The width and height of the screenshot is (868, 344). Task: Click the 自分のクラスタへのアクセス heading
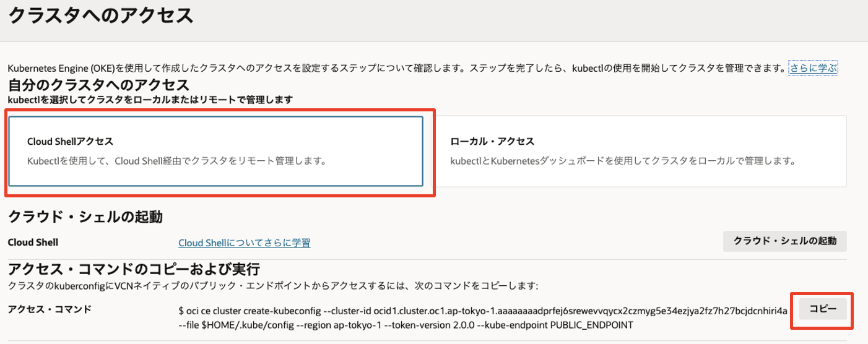coord(98,84)
